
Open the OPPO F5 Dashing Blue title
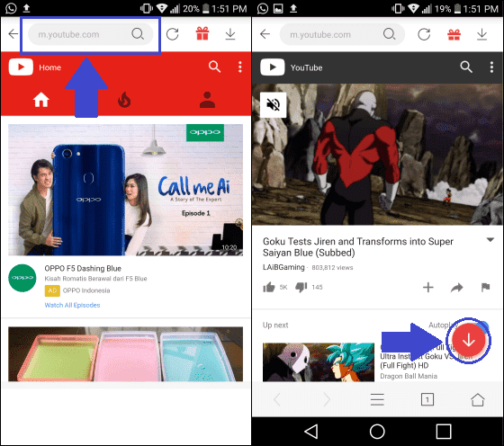(x=83, y=269)
